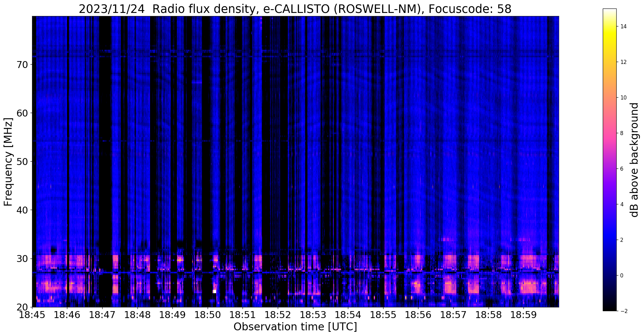Click the 20 MHz frequency tick label
Image resolution: width=644 pixels, height=336 pixels.
[22, 307]
